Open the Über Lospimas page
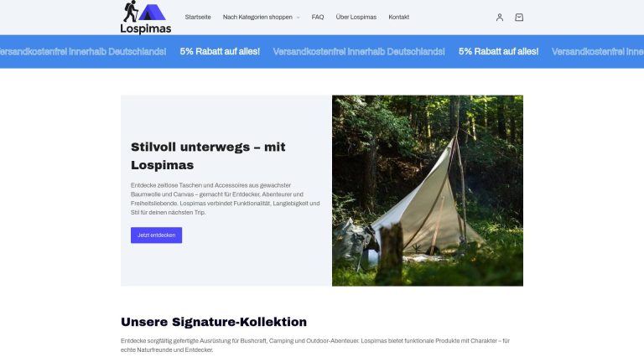Image resolution: width=644 pixels, height=362 pixels. [356, 18]
